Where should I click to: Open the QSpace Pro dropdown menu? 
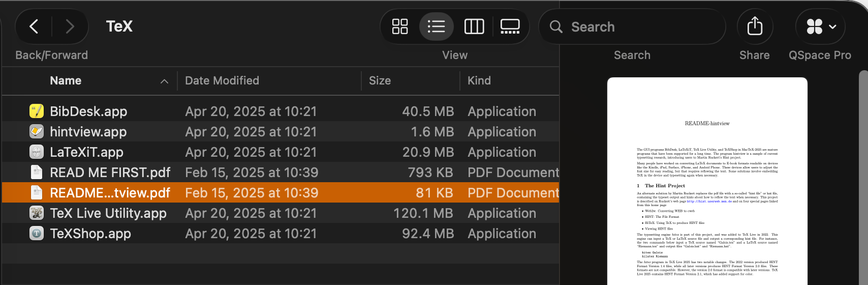pyautogui.click(x=820, y=26)
